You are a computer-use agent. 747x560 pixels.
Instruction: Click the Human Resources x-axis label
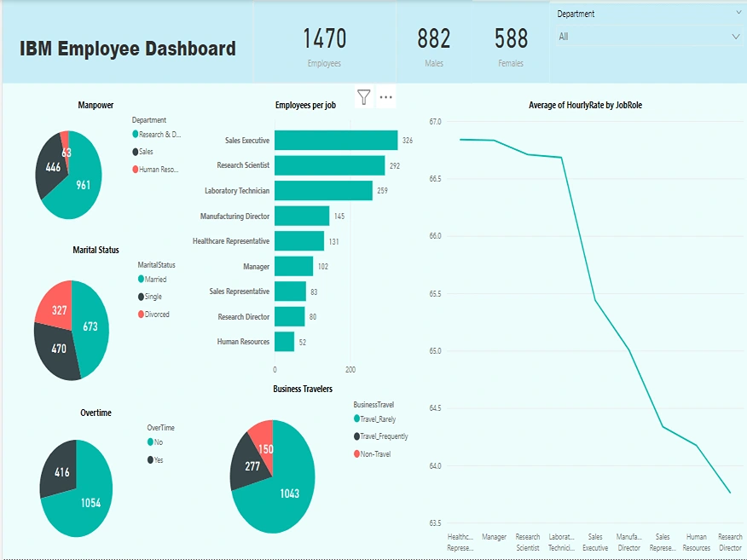(697, 542)
